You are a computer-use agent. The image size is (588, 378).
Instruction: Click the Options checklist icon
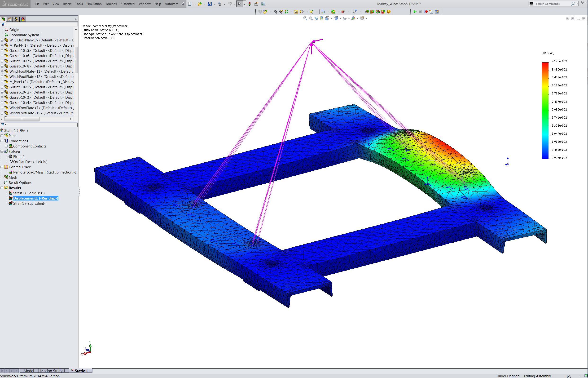[x=263, y=4]
